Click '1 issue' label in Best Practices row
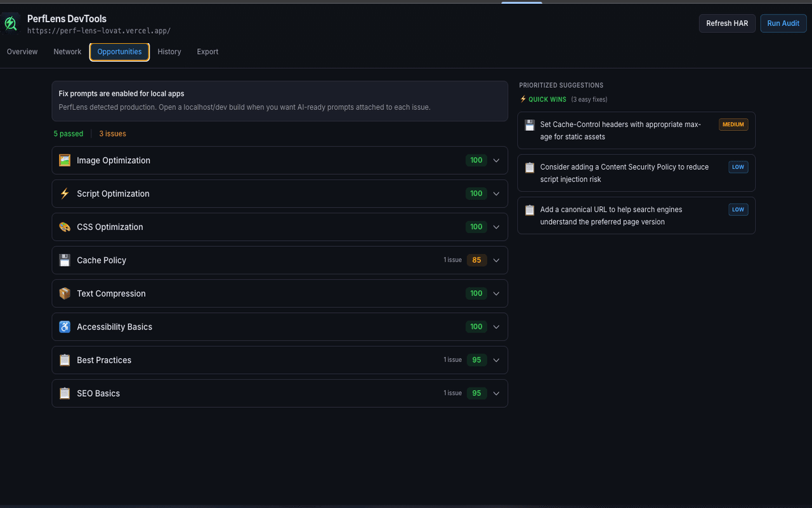This screenshot has width=812, height=508. point(453,360)
